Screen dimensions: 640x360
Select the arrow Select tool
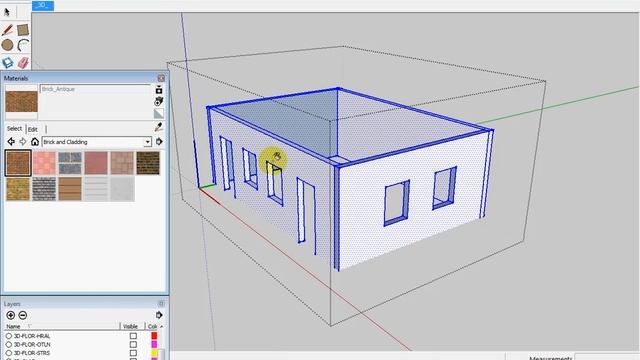coord(7,12)
